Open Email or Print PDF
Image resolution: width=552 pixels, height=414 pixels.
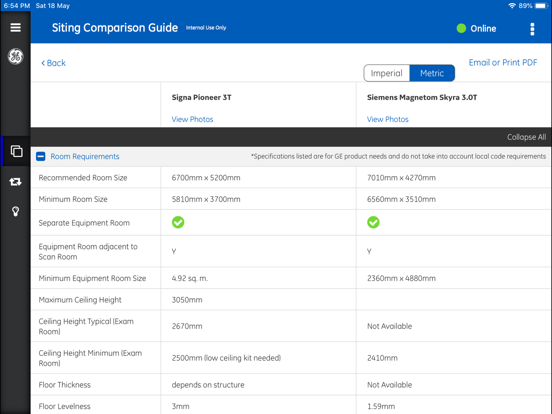click(503, 63)
